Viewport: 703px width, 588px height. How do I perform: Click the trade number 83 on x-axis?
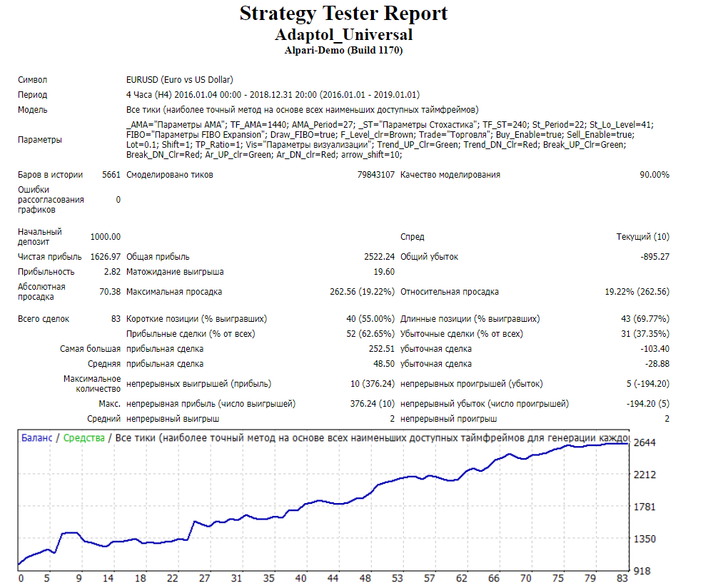pyautogui.click(x=622, y=579)
